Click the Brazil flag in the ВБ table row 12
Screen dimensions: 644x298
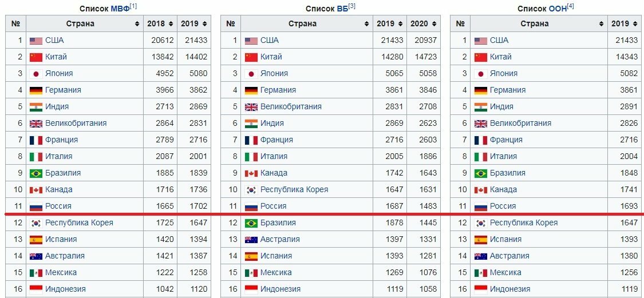(x=251, y=223)
